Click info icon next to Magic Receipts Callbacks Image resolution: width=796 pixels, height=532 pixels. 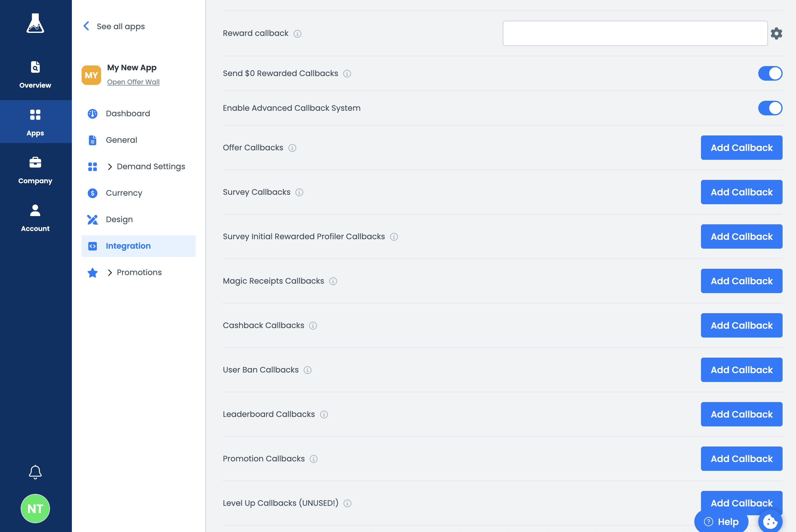[x=333, y=281]
